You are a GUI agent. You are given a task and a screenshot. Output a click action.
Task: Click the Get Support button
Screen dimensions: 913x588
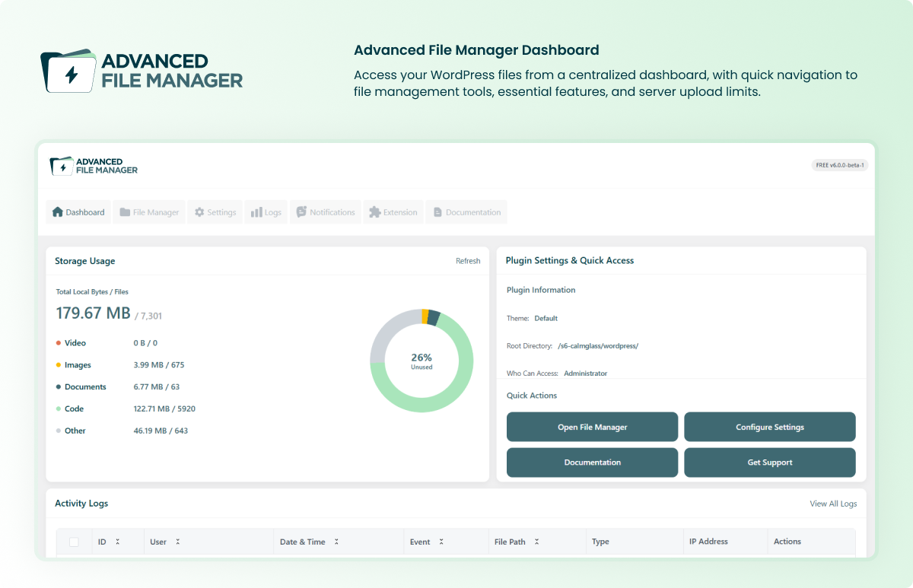click(x=770, y=462)
